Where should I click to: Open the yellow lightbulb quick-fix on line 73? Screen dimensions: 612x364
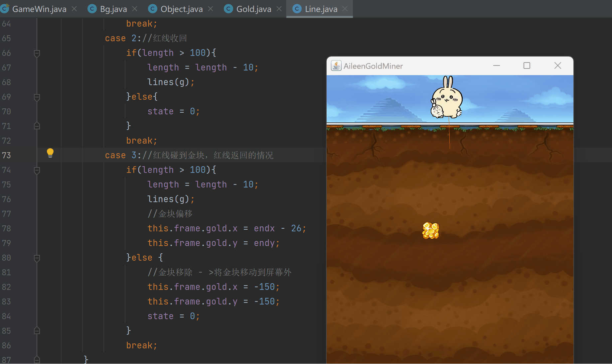(50, 153)
